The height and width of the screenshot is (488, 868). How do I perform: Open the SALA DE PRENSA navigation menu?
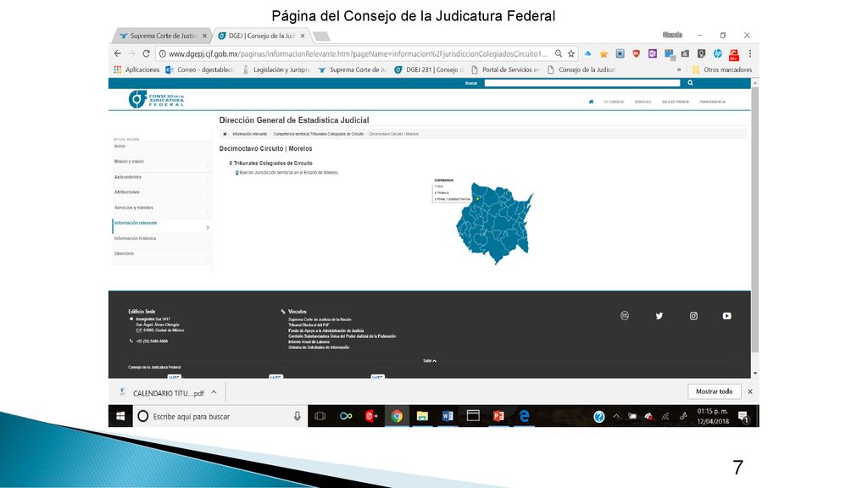(x=676, y=102)
